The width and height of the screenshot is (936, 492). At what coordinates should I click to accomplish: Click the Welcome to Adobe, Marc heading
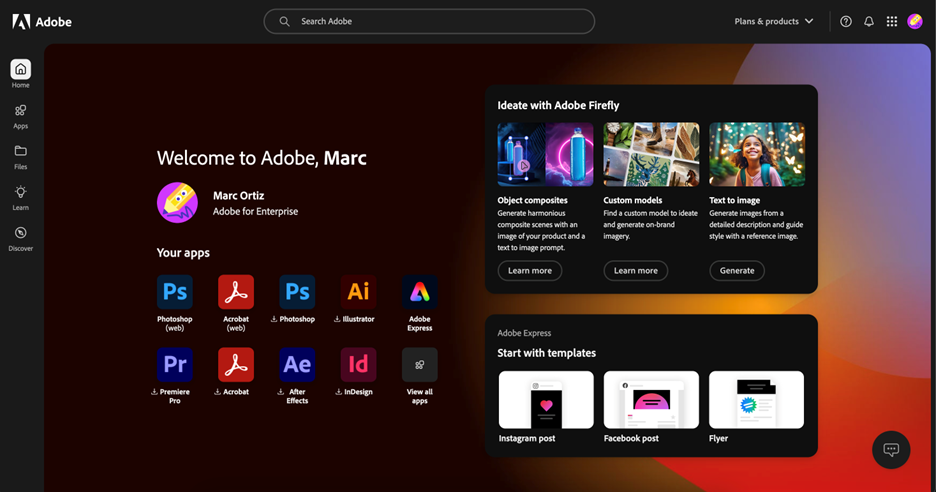[x=261, y=158]
